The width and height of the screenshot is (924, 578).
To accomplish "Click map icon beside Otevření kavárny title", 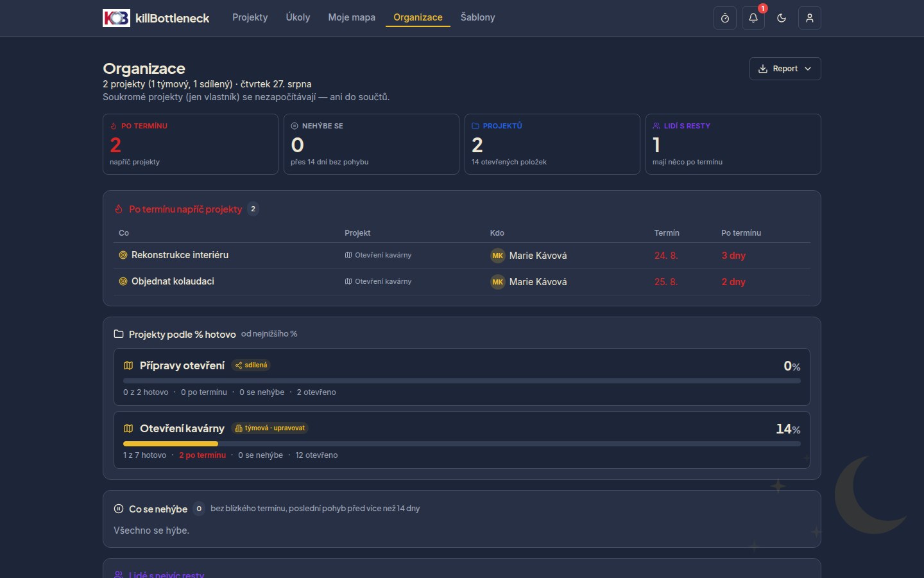I will point(128,428).
